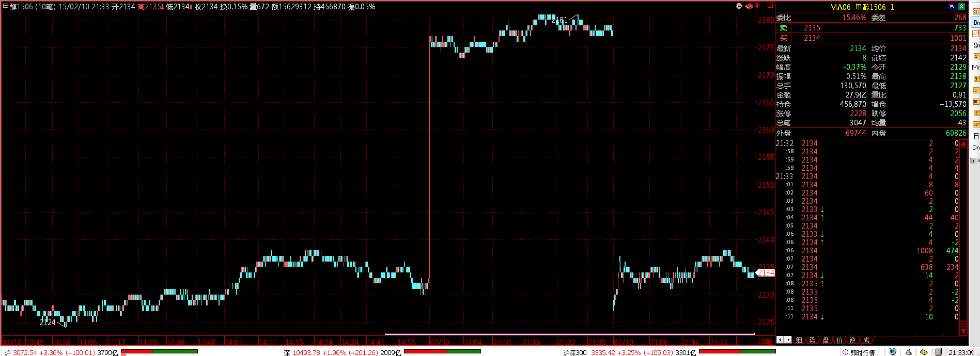
Task: Click the 深 index quote in status bar
Action: click(343, 352)
